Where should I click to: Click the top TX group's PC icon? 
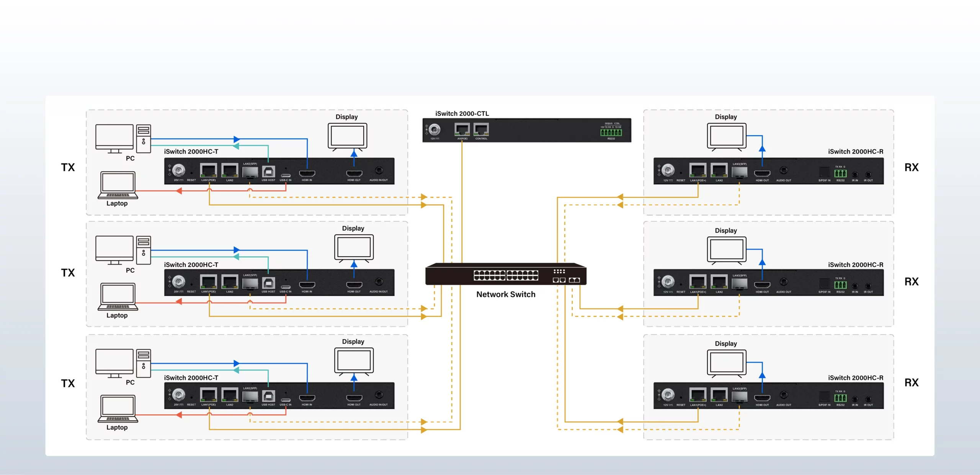click(x=123, y=139)
